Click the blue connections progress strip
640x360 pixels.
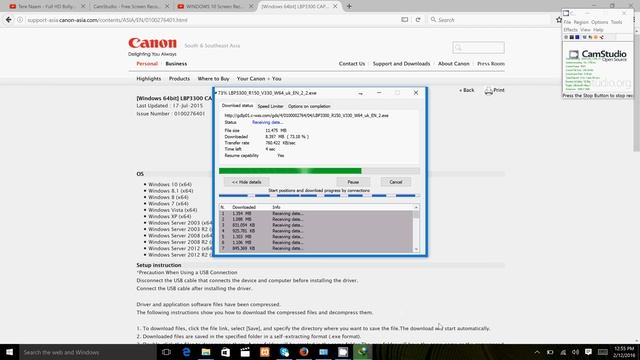coord(318,196)
